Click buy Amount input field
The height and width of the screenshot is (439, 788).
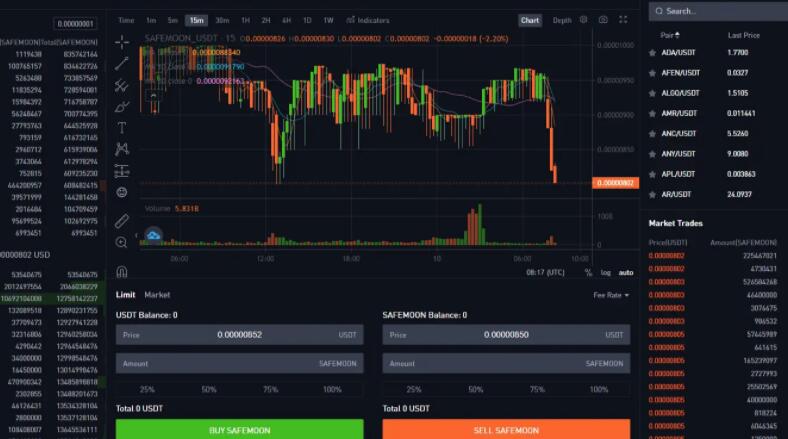pos(240,363)
